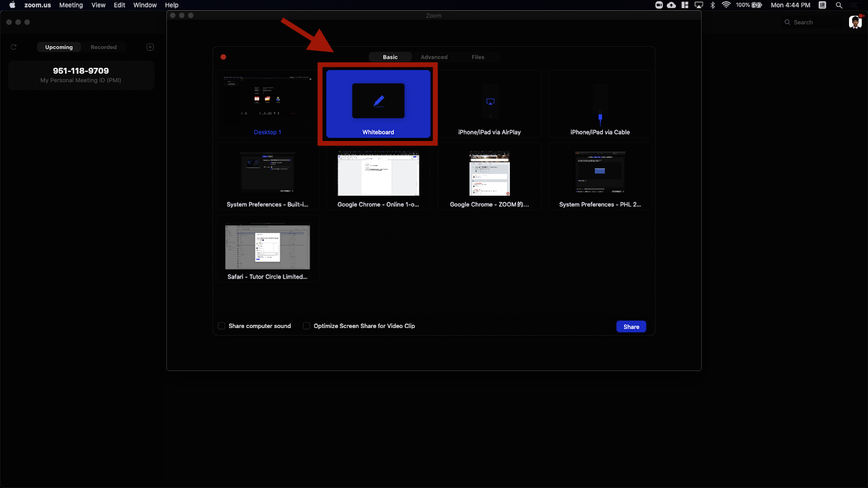Select Safari - Tutor Circle Limited window

[267, 249]
